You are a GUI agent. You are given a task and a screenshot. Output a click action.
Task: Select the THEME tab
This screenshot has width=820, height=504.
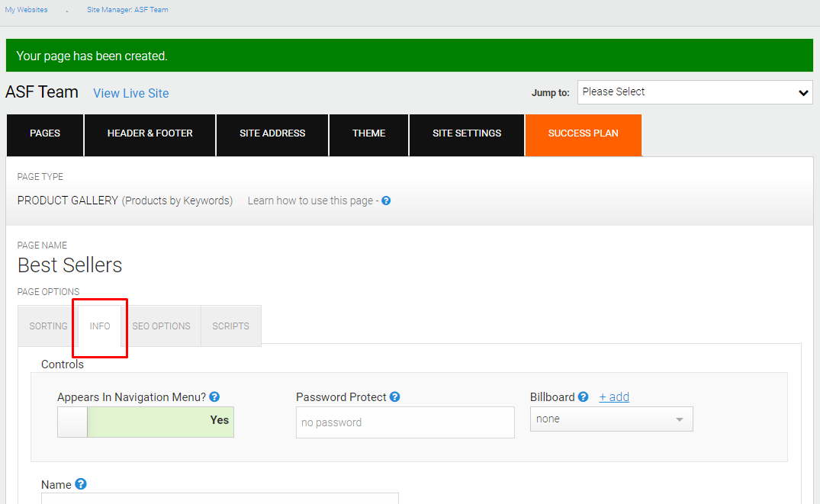point(368,135)
